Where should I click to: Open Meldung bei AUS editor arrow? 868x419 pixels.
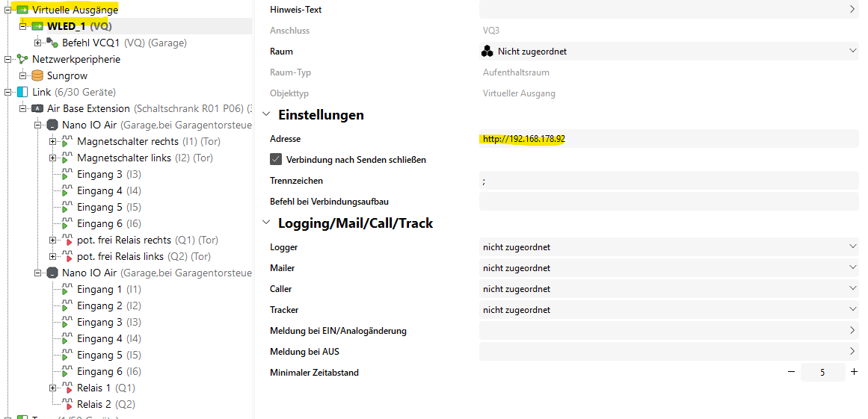(852, 352)
